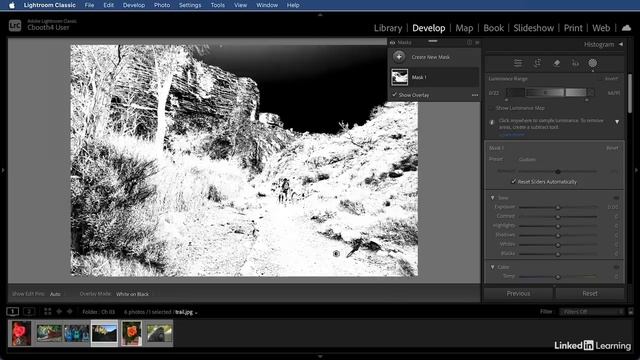Collapse the Tone section triangle

493,198
